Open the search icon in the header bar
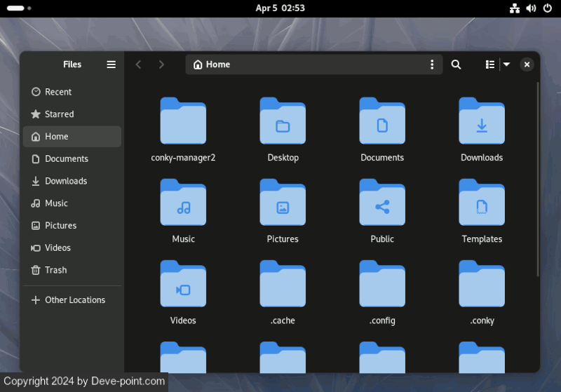The height and width of the screenshot is (392, 561). coord(456,65)
